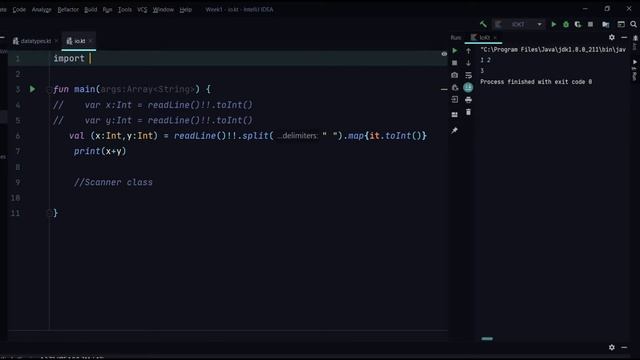Viewport: 640px width, 360px height.
Task: Click the bottom panel minimize dash
Action: (x=624, y=347)
